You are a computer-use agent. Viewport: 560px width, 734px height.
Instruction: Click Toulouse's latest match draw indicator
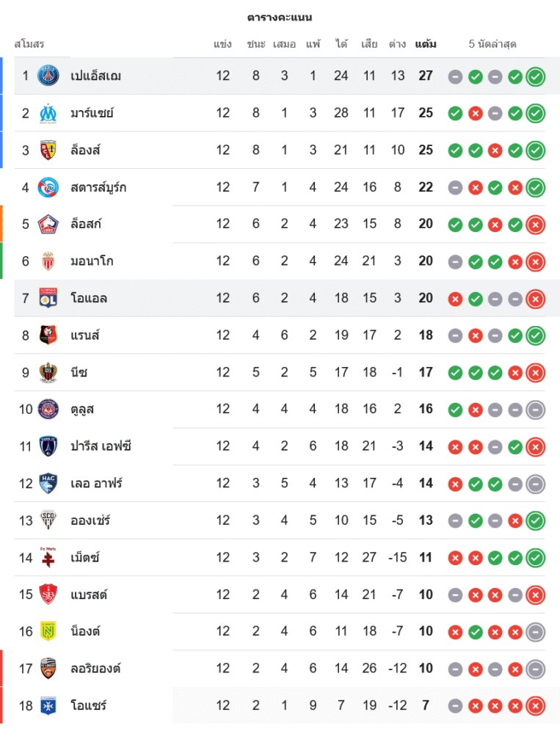(x=536, y=410)
